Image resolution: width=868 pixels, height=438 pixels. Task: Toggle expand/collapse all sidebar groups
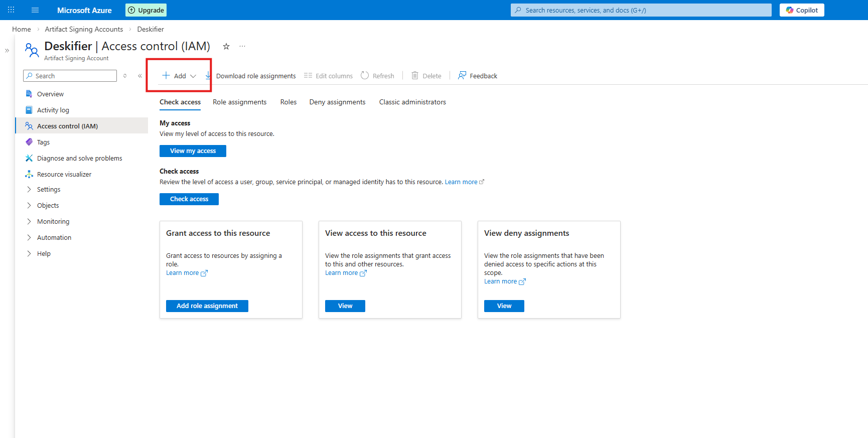click(x=125, y=76)
